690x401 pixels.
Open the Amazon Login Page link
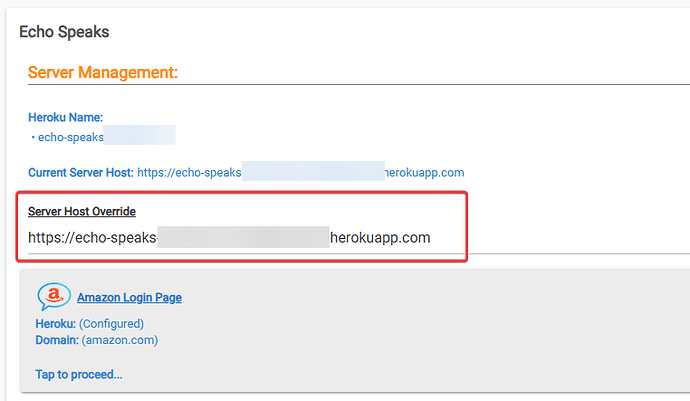click(x=129, y=298)
